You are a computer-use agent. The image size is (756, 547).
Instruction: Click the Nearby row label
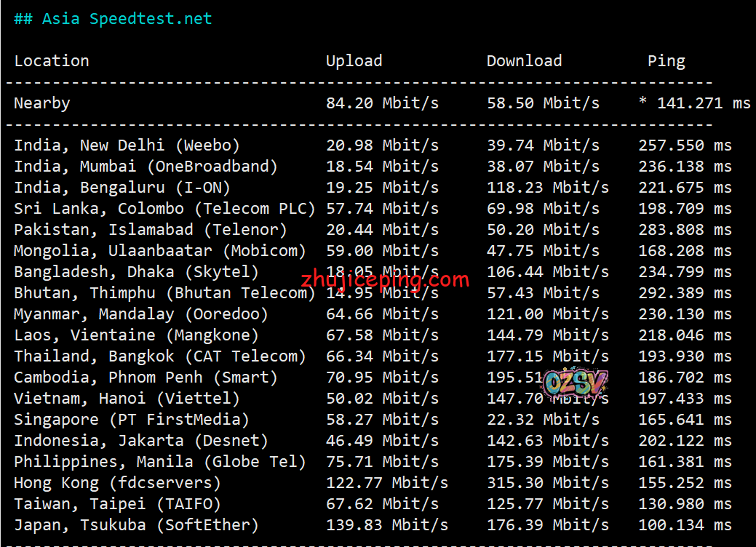(42, 103)
